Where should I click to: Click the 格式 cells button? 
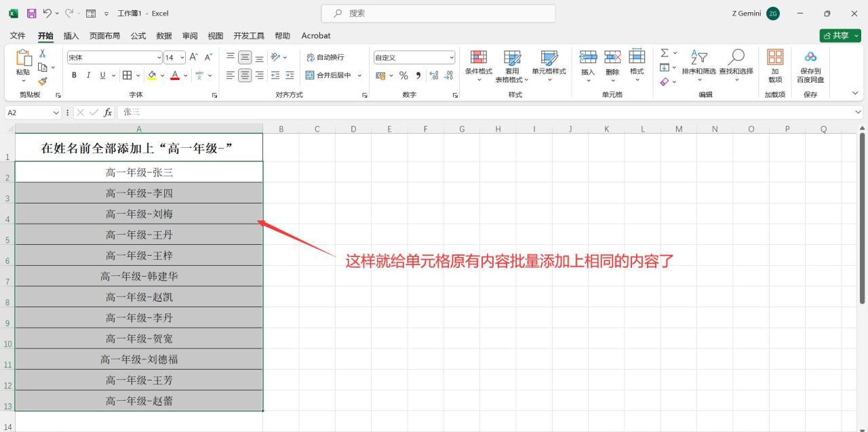pos(637,66)
